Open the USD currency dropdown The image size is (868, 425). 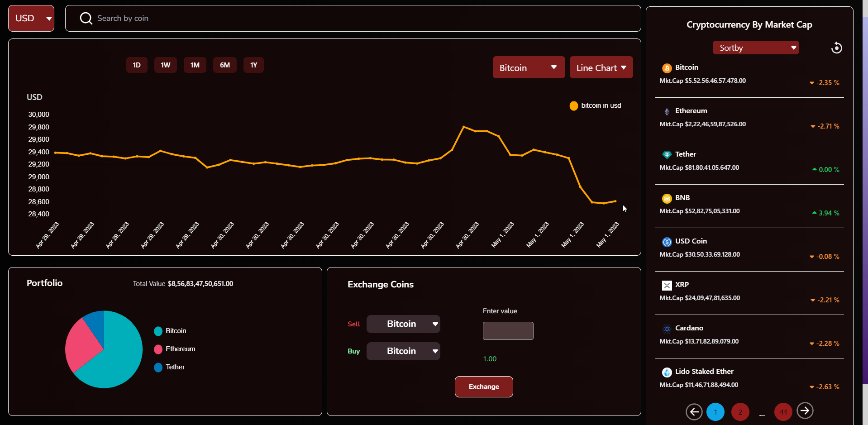click(x=31, y=18)
